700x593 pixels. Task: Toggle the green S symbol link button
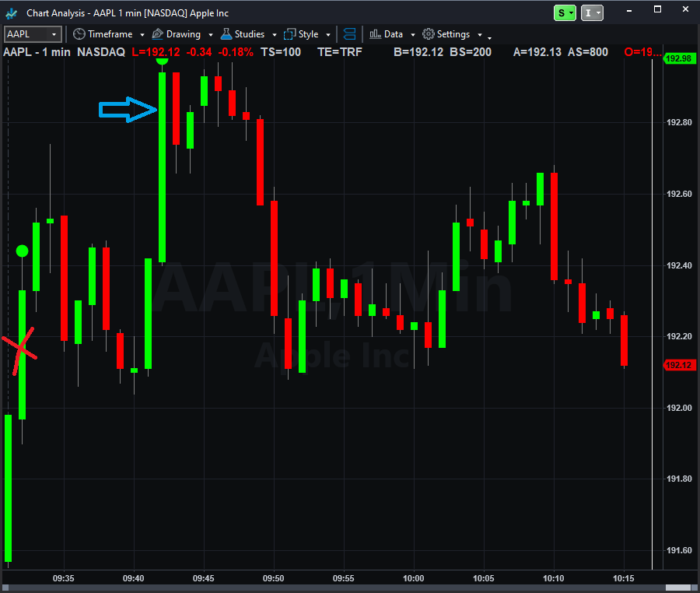pyautogui.click(x=565, y=13)
